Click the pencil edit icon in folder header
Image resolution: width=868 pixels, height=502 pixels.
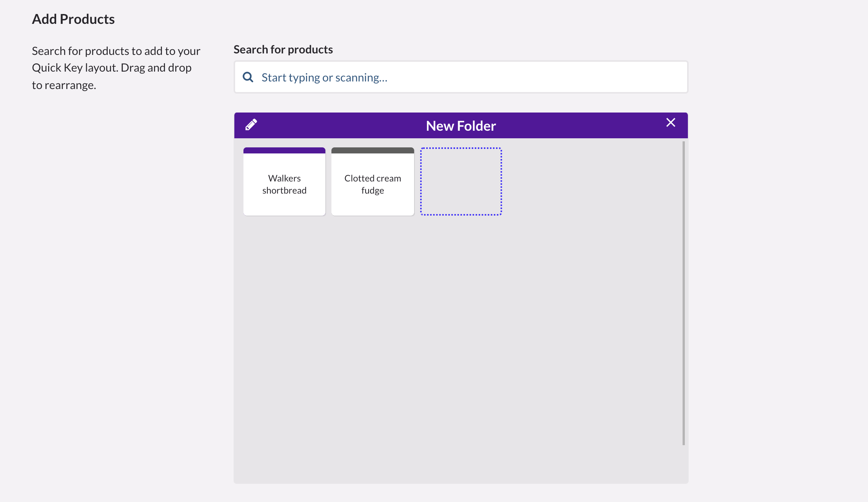coord(251,125)
